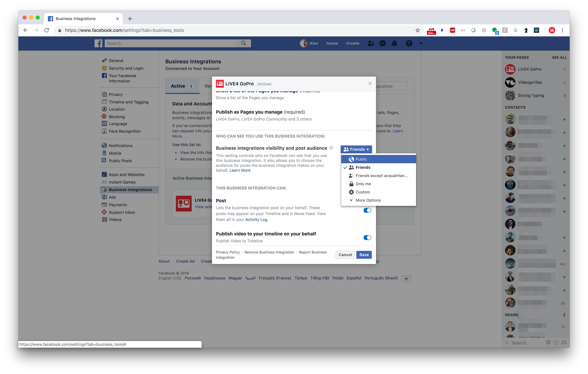
Task: Expand the account menu arrow in the header
Action: 421,44
